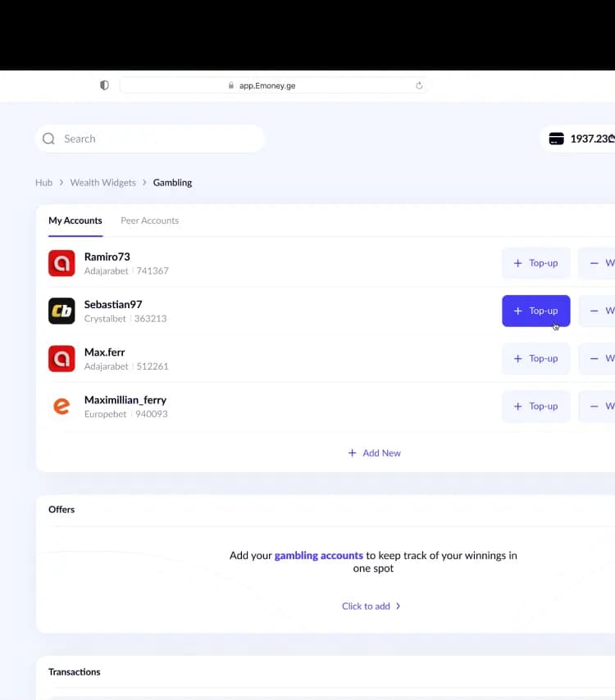Switch to the Peer Accounts tab
The image size is (615, 700).
[x=149, y=220]
